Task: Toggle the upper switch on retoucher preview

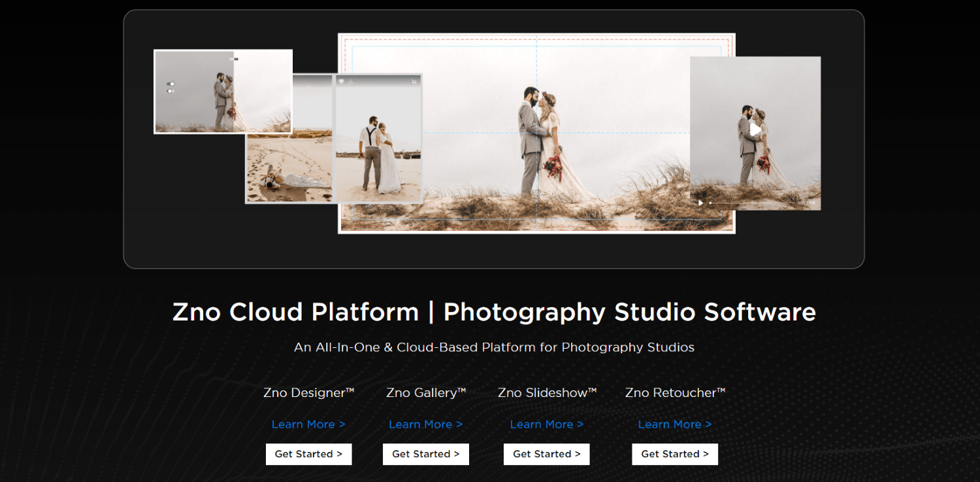Action: (171, 84)
